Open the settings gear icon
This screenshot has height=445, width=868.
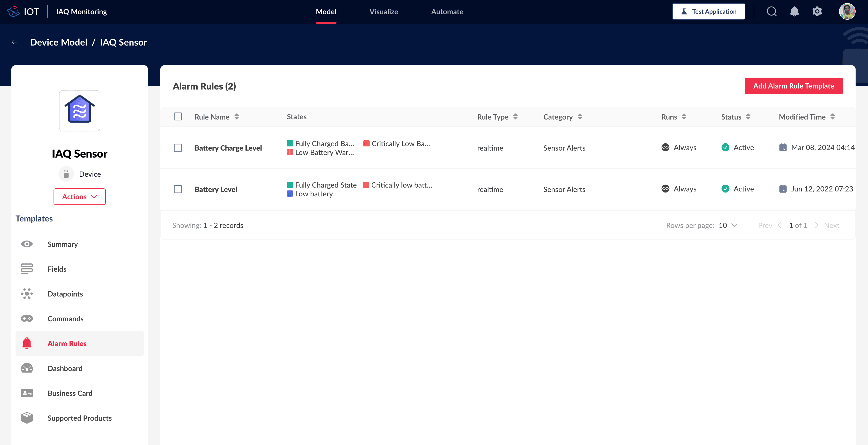[817, 12]
